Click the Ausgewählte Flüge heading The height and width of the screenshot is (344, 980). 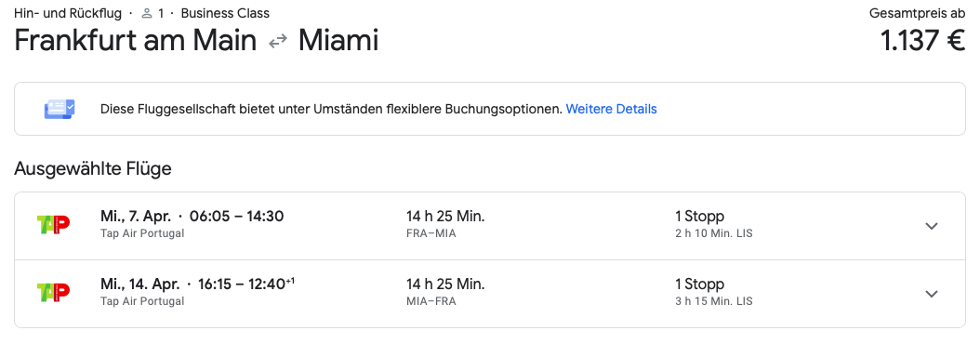click(92, 169)
